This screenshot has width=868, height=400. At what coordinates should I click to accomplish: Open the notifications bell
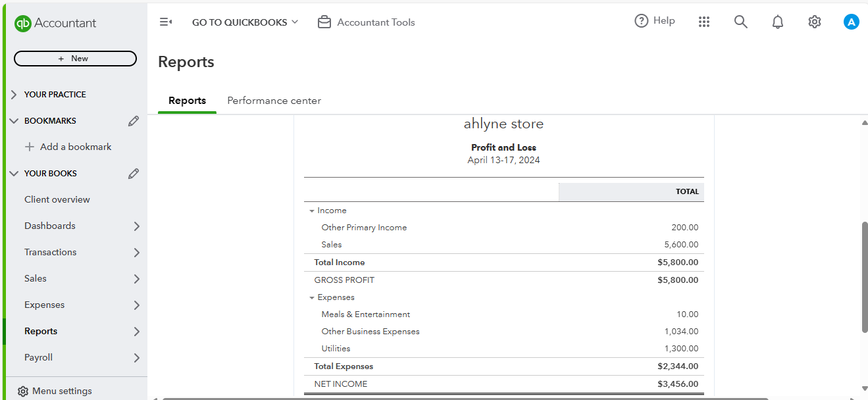(778, 22)
